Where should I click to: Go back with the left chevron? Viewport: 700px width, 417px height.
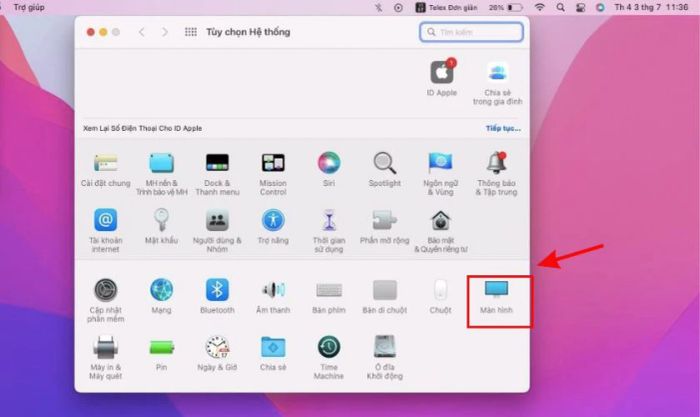coord(142,32)
